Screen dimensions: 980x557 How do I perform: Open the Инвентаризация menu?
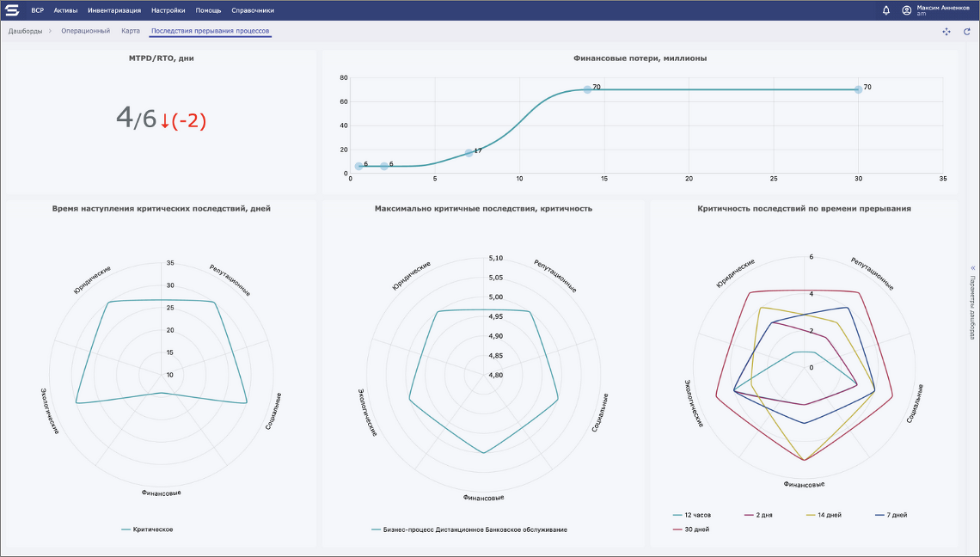pos(114,10)
